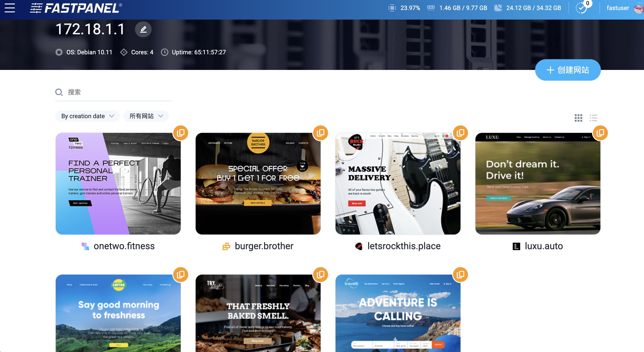Screen dimensions: 644x352
Task: Click the orange copy icon on onetwo.fitness card
Action: tap(180, 133)
